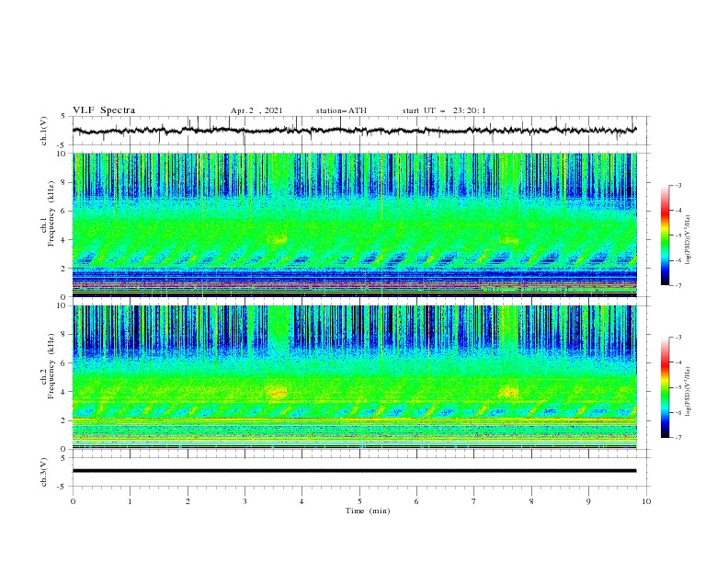
Task: Click tick value -7 on ch.1 colorbar
Action: click(x=677, y=285)
